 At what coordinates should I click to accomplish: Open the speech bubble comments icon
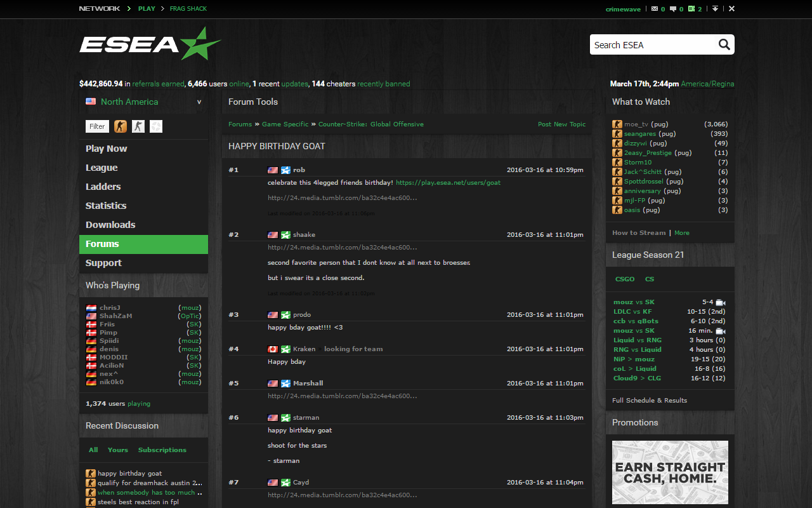pyautogui.click(x=674, y=9)
